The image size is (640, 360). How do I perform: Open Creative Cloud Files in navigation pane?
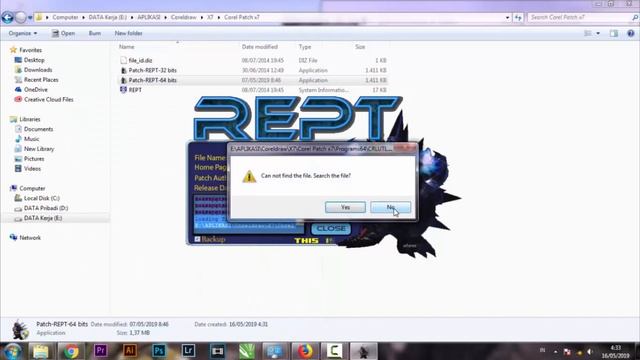[49, 99]
